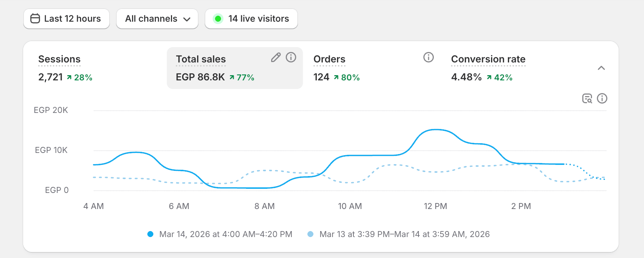Click the Total sales metric card
This screenshot has height=258, width=644.
235,68
